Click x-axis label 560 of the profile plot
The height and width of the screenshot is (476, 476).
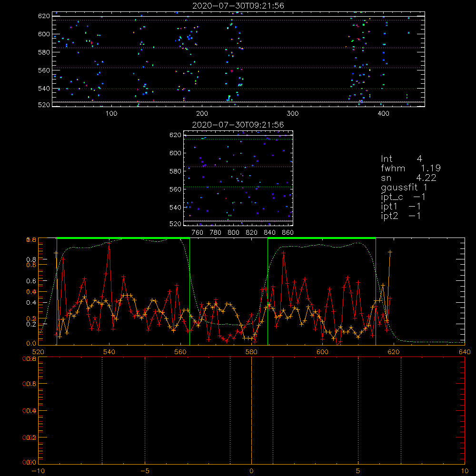click(180, 352)
